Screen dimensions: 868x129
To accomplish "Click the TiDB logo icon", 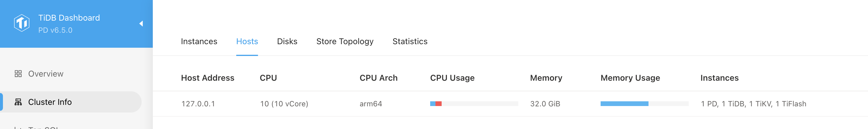I will point(22,23).
